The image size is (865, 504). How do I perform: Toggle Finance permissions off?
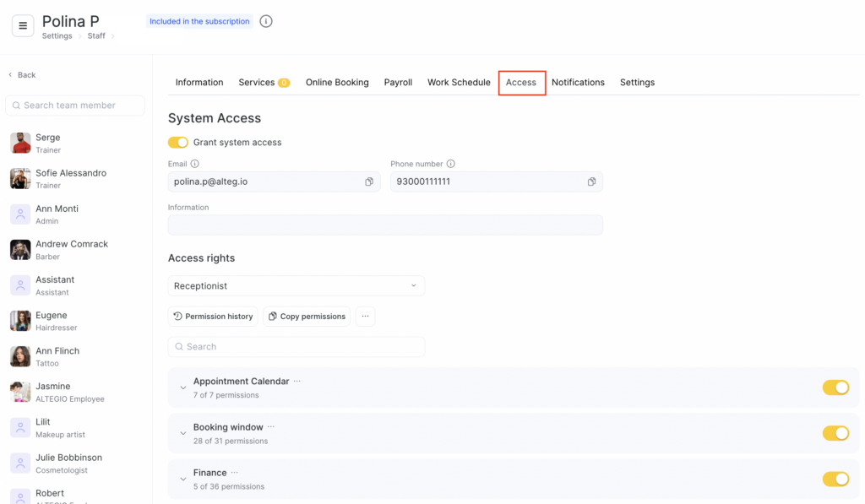pos(835,479)
